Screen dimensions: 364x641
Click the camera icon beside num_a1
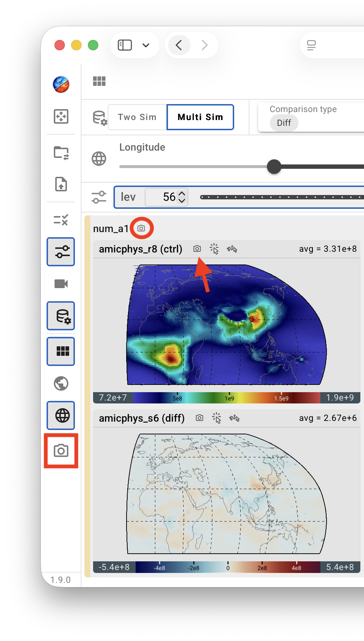pyautogui.click(x=141, y=228)
